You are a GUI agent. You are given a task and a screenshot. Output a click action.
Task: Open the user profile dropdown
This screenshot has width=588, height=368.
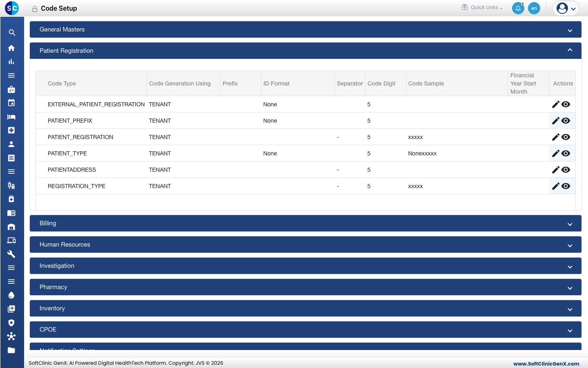[566, 8]
